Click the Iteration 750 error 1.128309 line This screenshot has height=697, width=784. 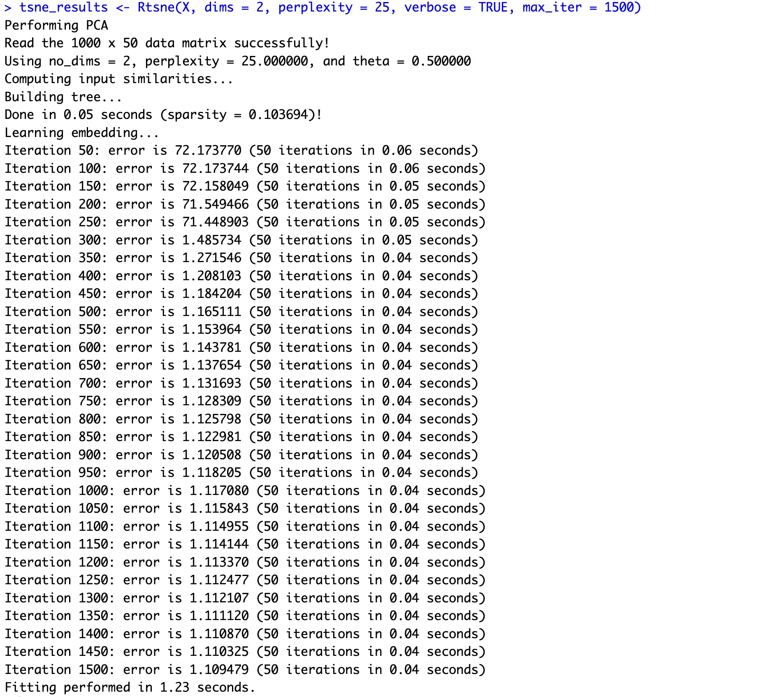tap(241, 401)
